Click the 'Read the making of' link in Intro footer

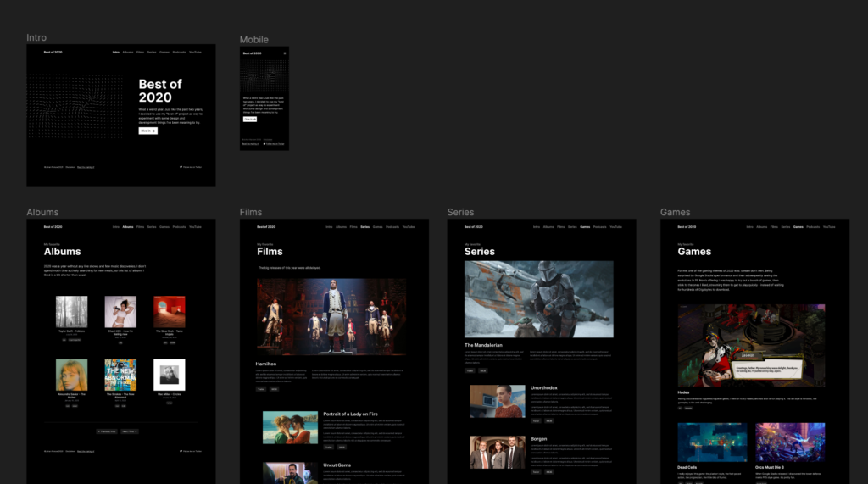[86, 167]
